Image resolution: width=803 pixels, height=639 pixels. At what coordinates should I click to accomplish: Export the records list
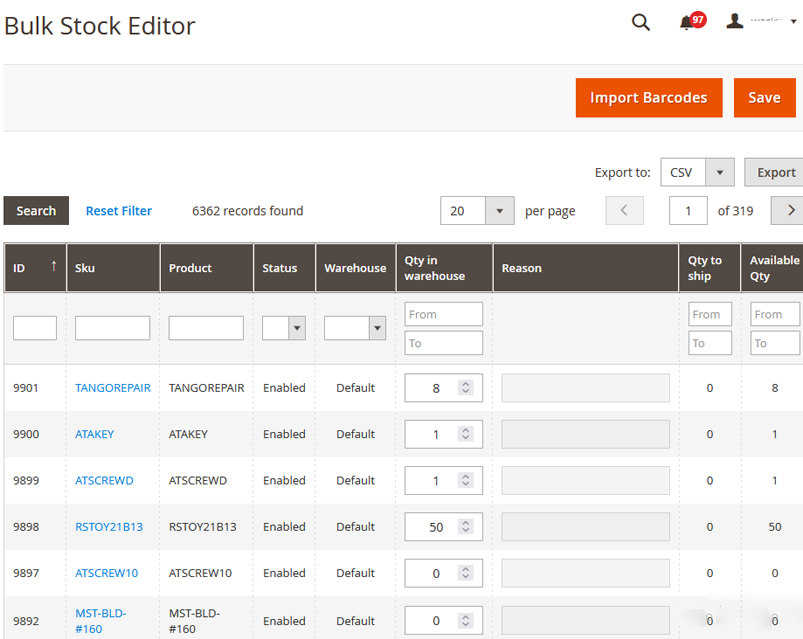coord(776,172)
